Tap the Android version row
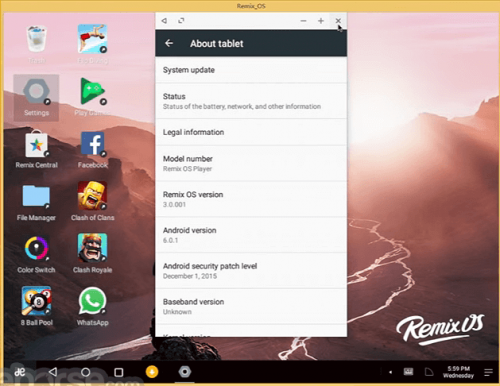500x386 pixels. pyautogui.click(x=251, y=235)
